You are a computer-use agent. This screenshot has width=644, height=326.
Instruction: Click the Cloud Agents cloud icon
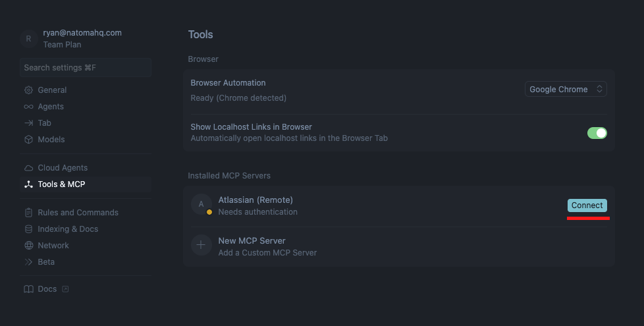[x=28, y=168]
